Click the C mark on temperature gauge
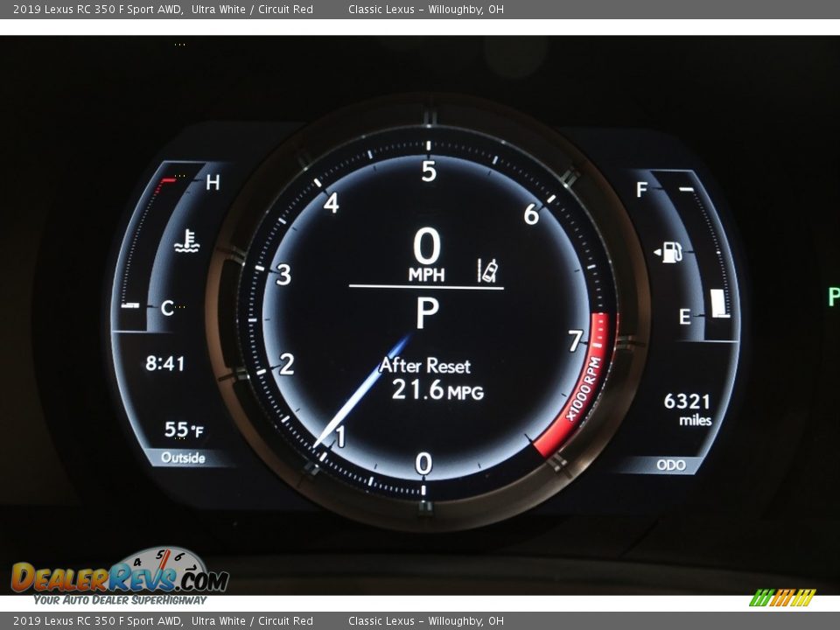The height and width of the screenshot is (630, 840). [x=167, y=308]
